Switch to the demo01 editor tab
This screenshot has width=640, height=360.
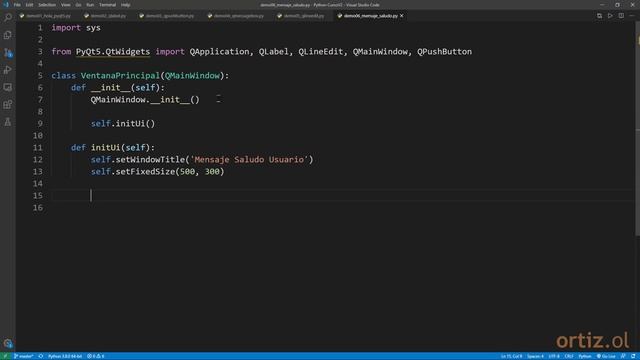46,16
